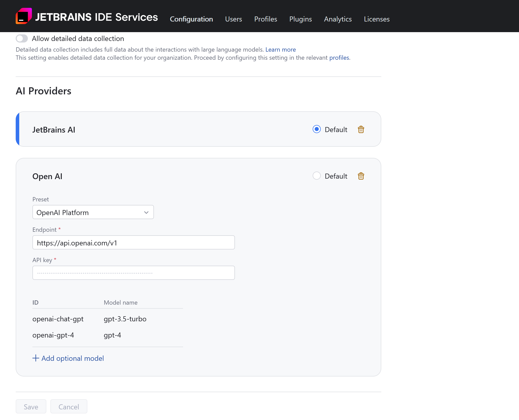519x420 pixels.
Task: Switch to the Plugins tab
Action: (300, 19)
